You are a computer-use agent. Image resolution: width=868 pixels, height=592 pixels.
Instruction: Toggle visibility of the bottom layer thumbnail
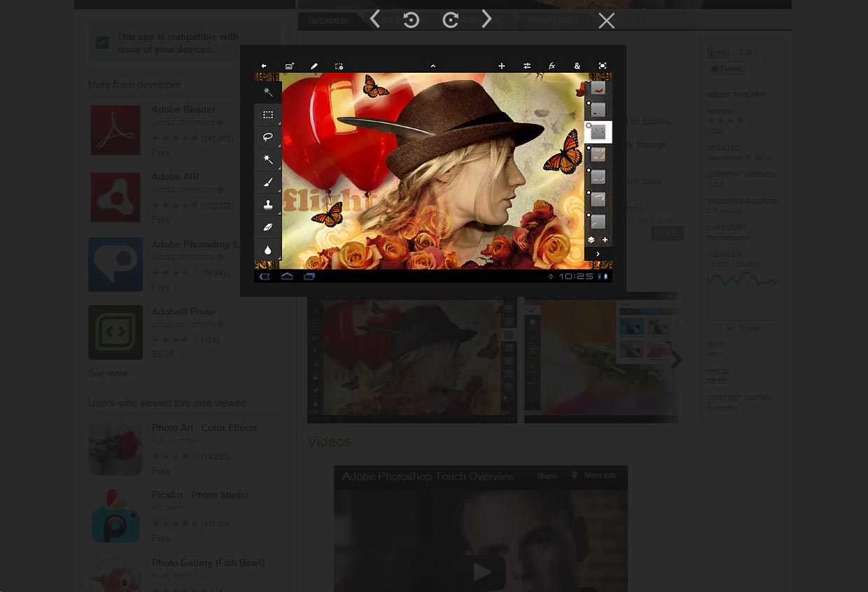[x=589, y=215]
